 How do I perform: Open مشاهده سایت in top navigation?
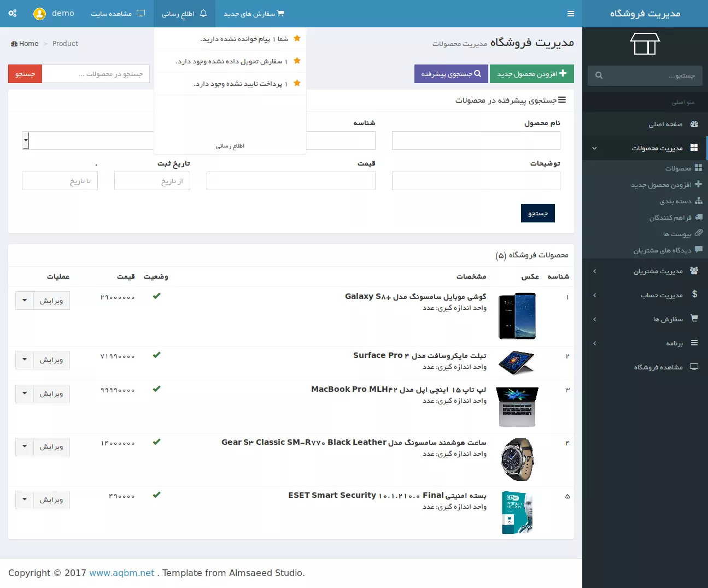[118, 14]
